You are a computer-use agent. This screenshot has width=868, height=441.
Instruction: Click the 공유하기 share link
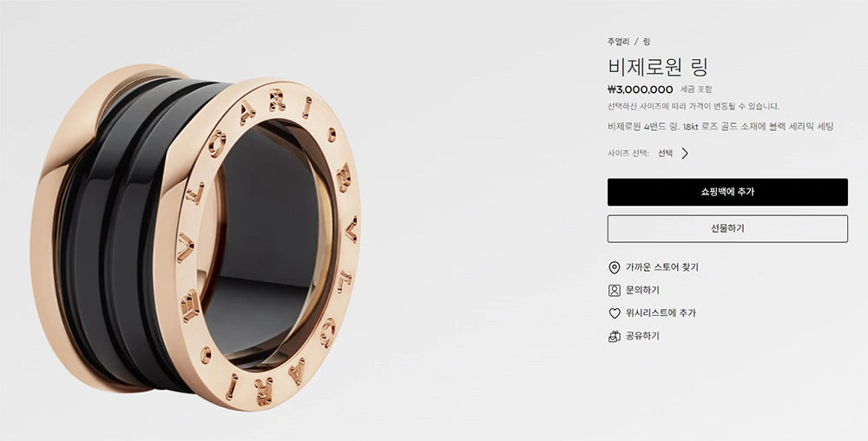click(642, 336)
